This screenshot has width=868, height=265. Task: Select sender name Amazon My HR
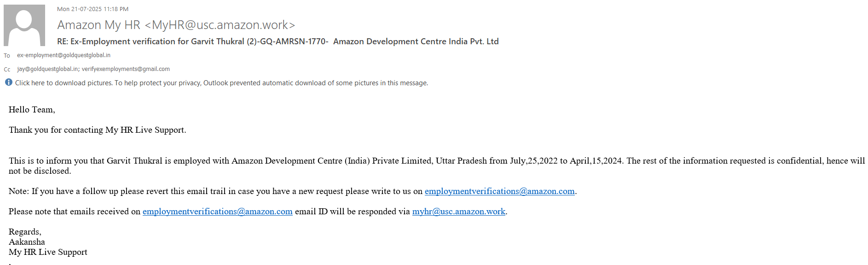[x=98, y=25]
